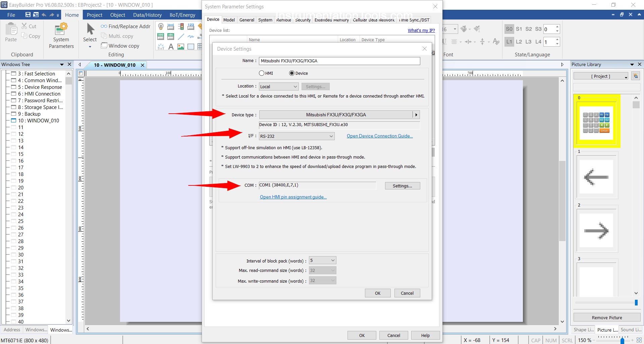Toggle the checkbox of 9 : Backup
Image resolution: width=644 pixels, height=344 pixels.
[14, 114]
